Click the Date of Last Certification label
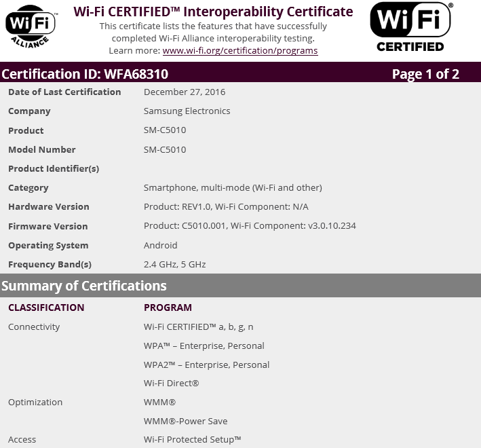The width and height of the screenshot is (481, 448). click(64, 92)
